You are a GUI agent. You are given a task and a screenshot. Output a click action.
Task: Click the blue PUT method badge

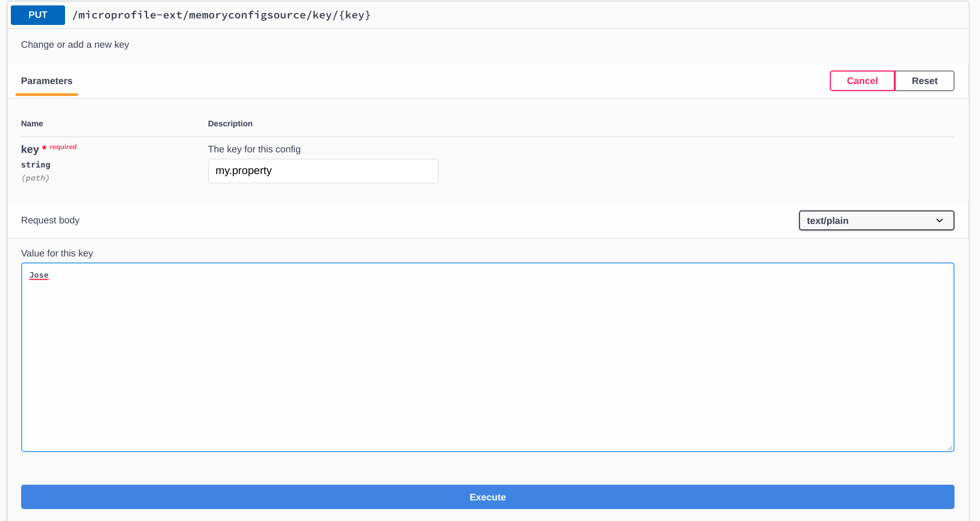(37, 15)
